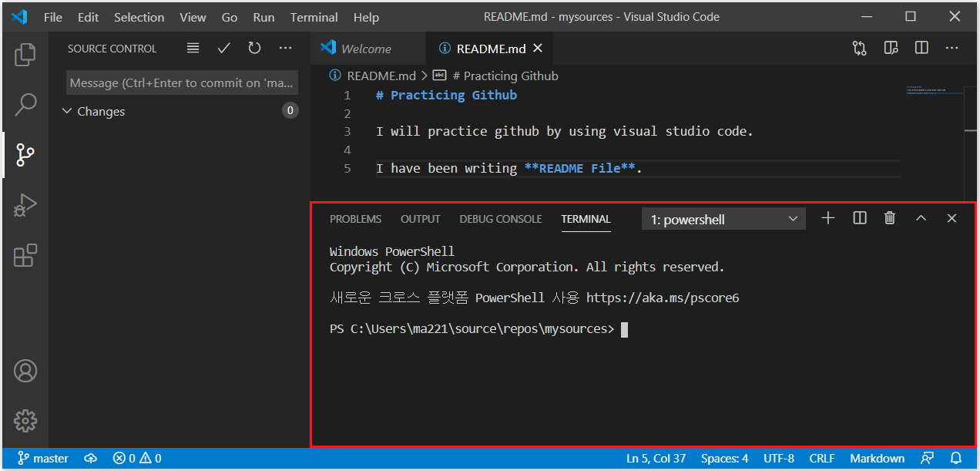Click the '# Practicing Github' heading line
This screenshot has height=471, width=980.
pyautogui.click(x=446, y=96)
